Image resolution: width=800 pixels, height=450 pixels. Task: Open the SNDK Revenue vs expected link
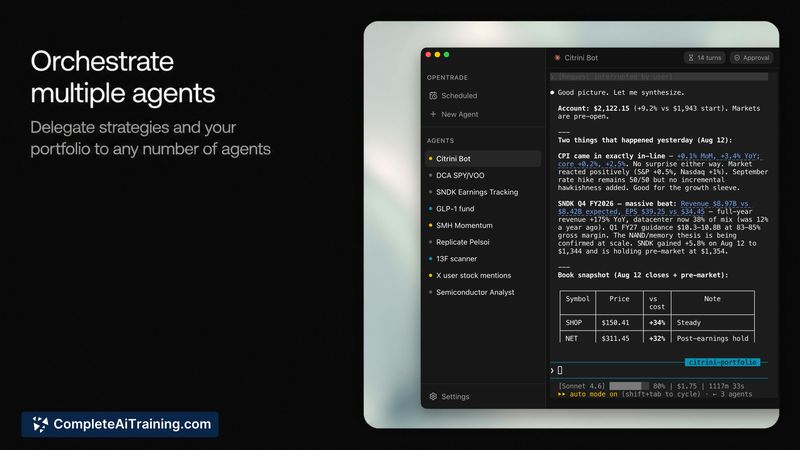[715, 204]
